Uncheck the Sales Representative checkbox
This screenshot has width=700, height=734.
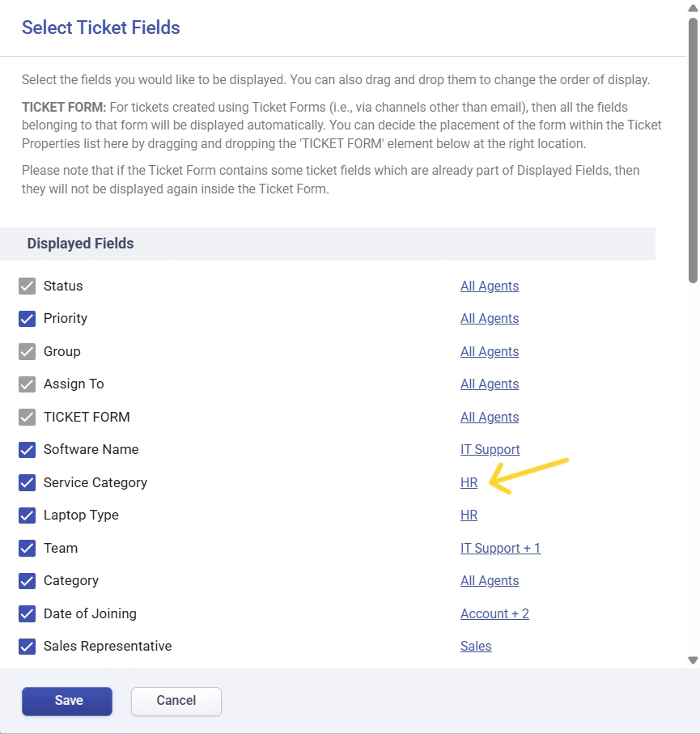point(28,647)
